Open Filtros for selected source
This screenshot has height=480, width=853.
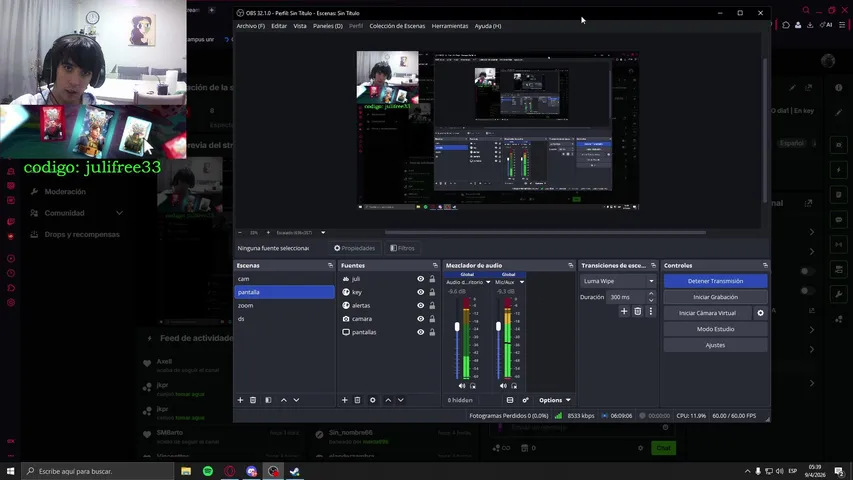tap(403, 248)
